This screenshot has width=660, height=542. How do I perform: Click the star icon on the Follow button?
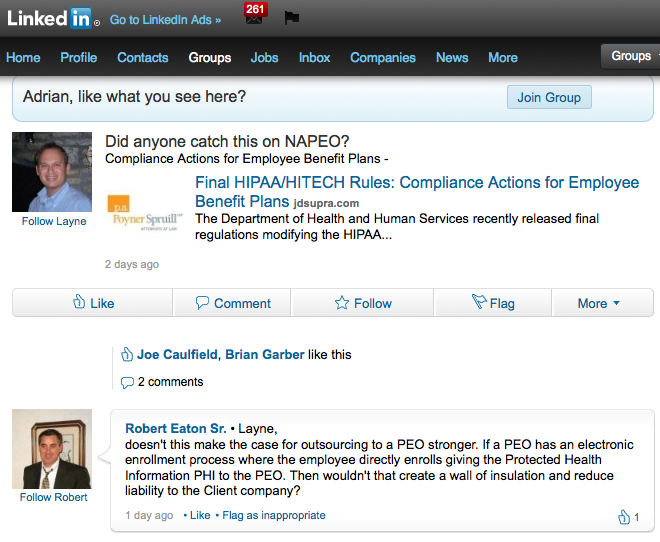coord(342,303)
